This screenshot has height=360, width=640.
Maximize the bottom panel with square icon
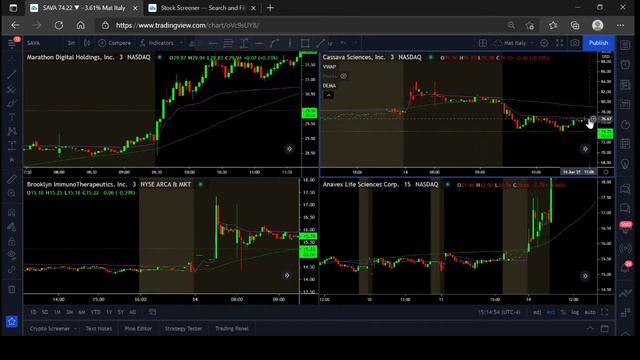(605, 329)
